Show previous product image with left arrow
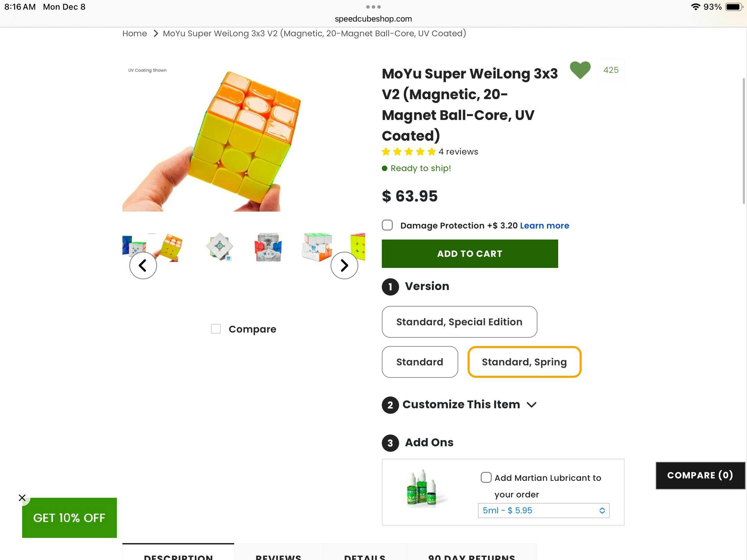Viewport: 747px width, 560px height. pos(143,265)
